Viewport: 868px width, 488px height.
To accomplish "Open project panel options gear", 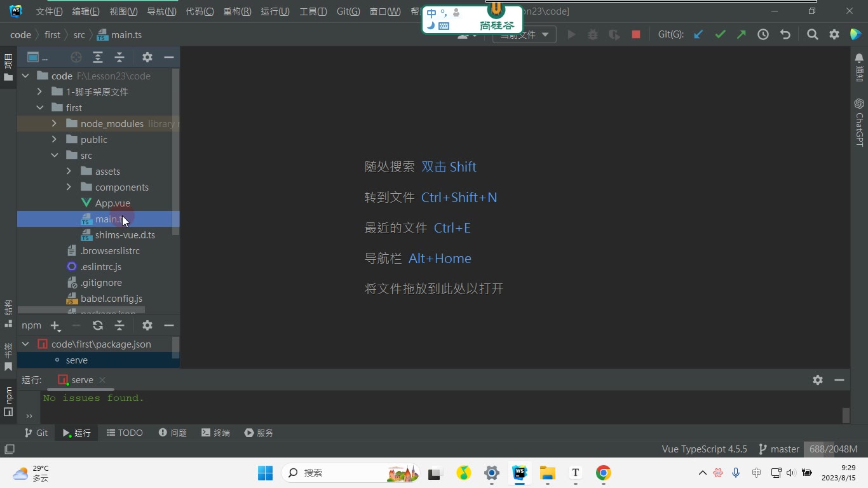I will tap(147, 57).
